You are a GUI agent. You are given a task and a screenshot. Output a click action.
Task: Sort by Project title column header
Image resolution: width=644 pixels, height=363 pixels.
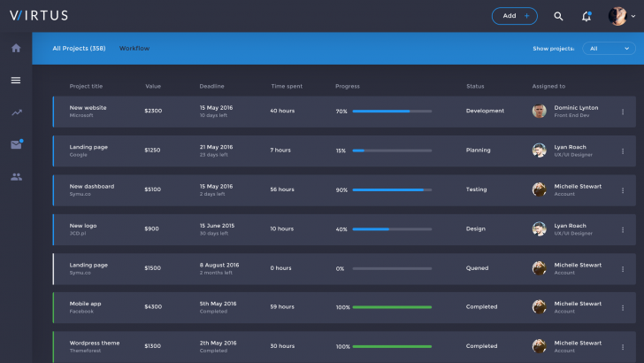click(x=86, y=87)
